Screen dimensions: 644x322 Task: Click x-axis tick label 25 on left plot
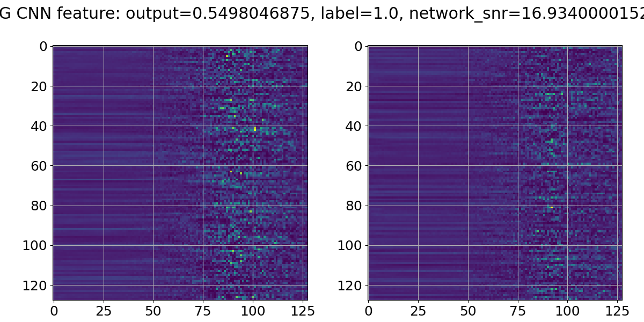103,311
